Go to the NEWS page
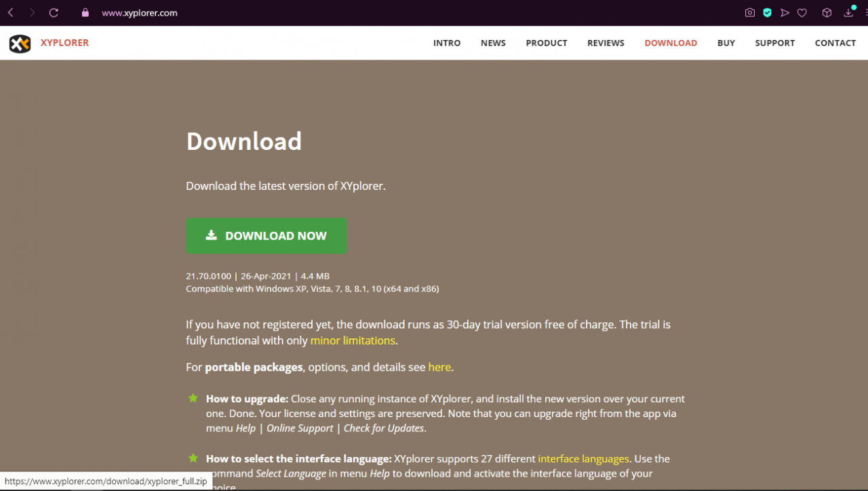 493,43
